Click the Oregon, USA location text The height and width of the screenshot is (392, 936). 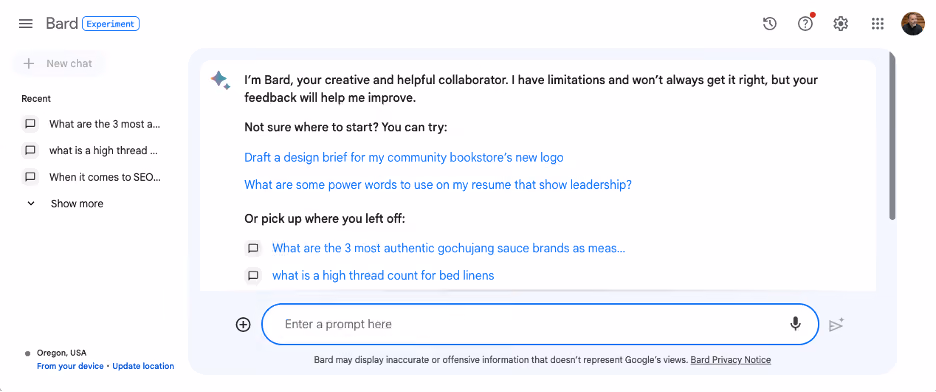point(61,353)
